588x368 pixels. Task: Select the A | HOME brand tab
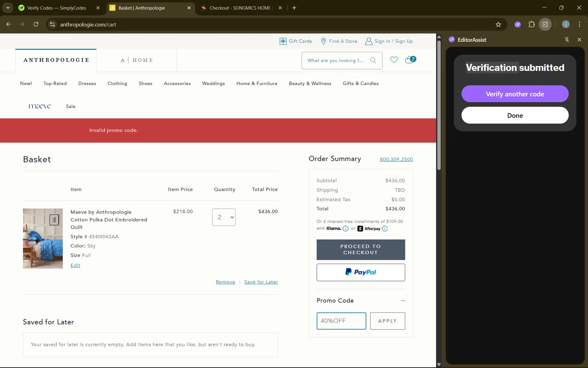click(137, 60)
